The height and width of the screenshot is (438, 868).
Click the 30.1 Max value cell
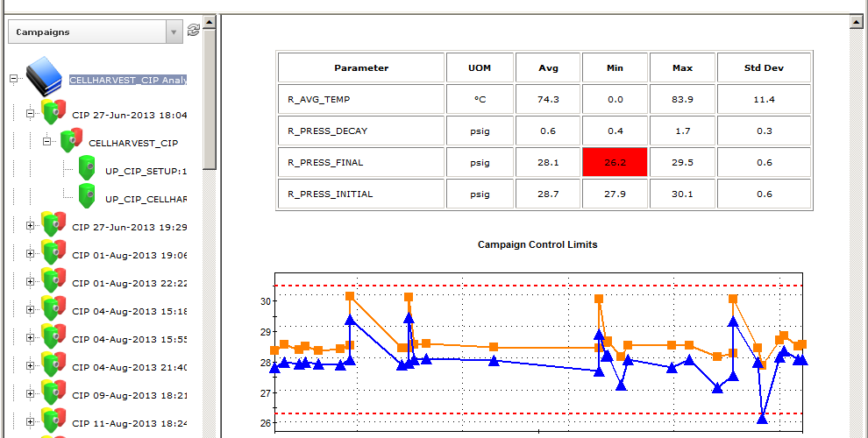pyautogui.click(x=682, y=194)
